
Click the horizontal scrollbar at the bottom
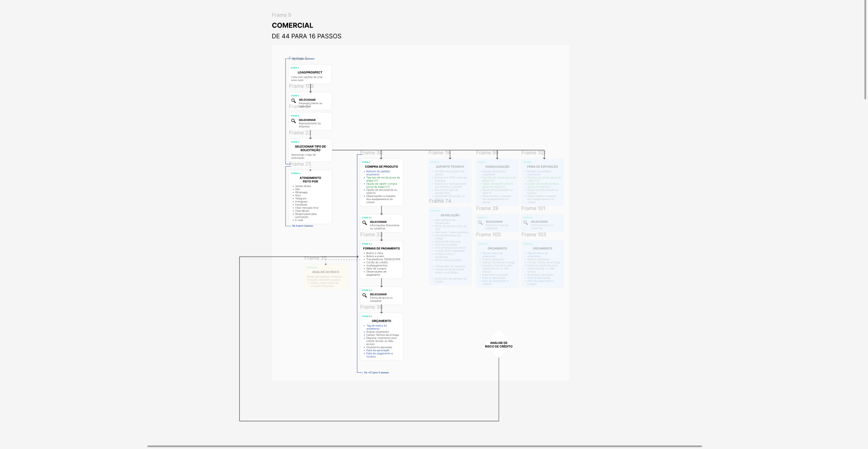[x=424, y=446]
